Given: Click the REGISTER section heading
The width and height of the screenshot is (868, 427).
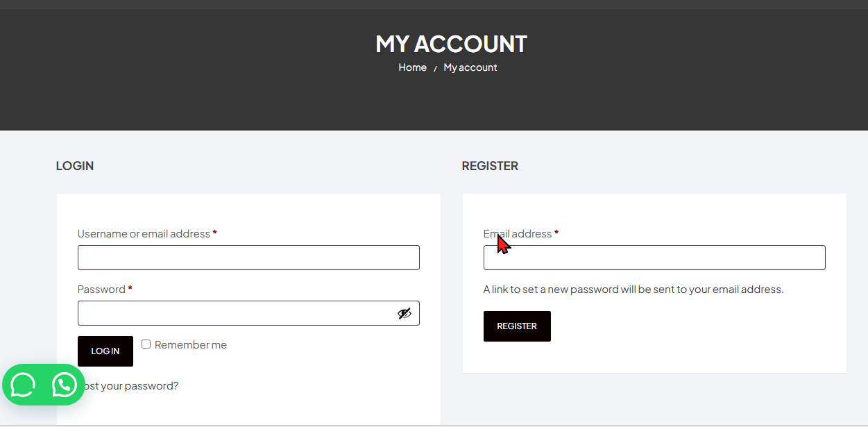Looking at the screenshot, I should tap(490, 166).
